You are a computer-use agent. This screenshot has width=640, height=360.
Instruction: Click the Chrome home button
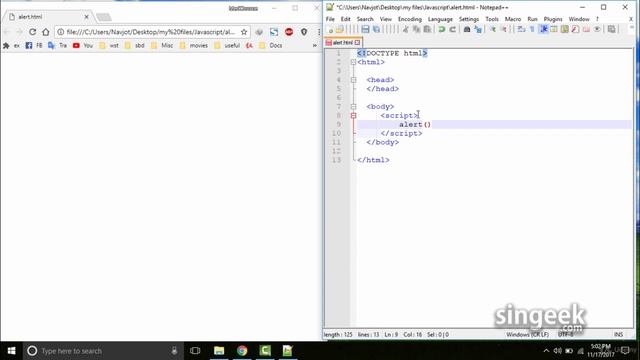[x=46, y=32]
